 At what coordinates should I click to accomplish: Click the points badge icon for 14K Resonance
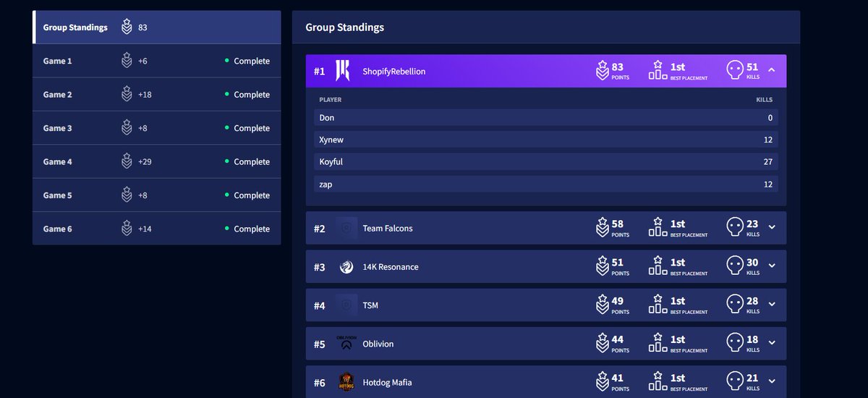(x=602, y=266)
